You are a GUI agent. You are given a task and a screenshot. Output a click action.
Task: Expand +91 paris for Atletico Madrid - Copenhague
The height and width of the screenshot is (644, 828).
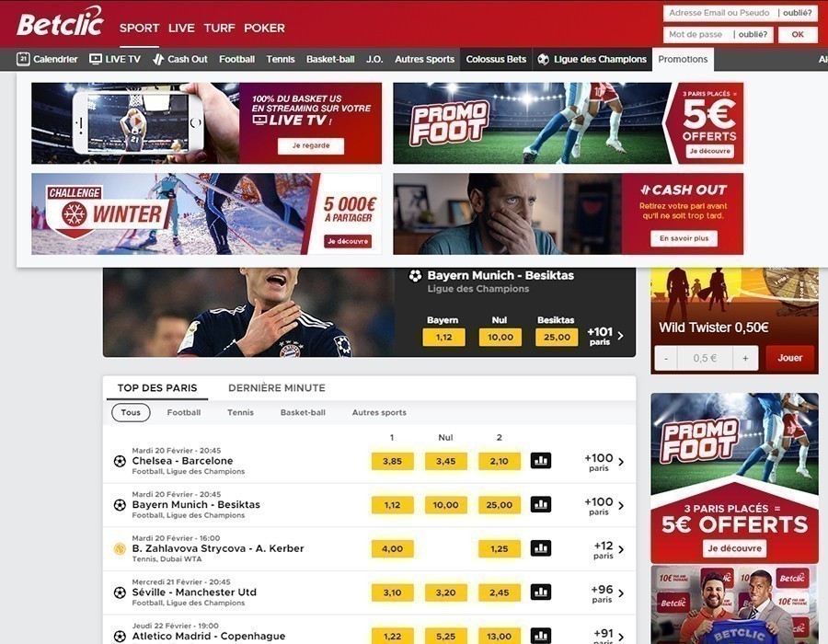coord(608,636)
